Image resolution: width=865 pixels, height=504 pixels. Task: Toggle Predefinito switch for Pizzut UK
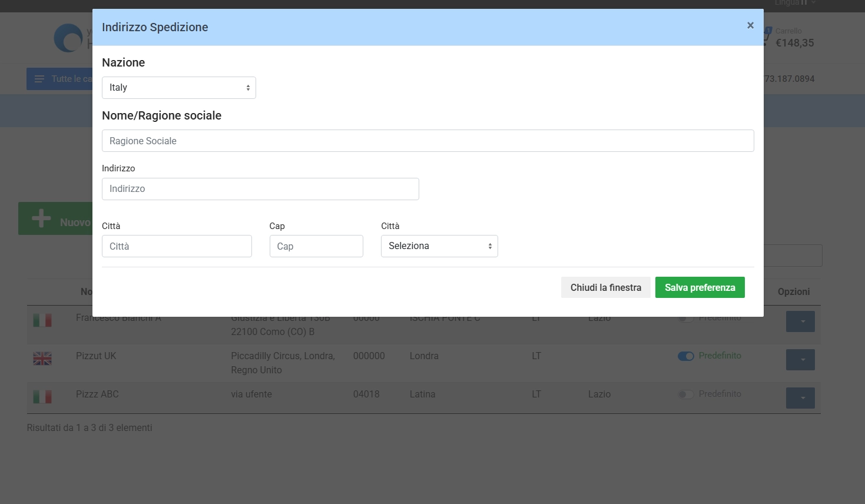pos(686,356)
